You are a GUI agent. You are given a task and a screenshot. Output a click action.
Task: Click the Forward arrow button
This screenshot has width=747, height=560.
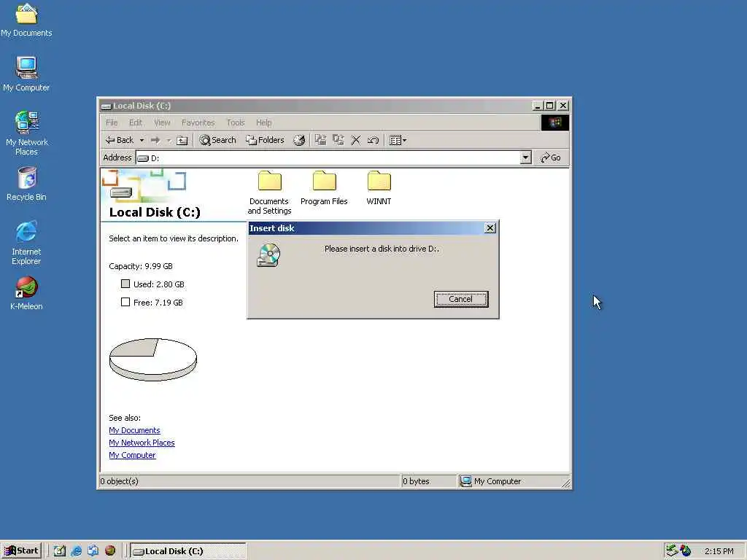tap(155, 140)
